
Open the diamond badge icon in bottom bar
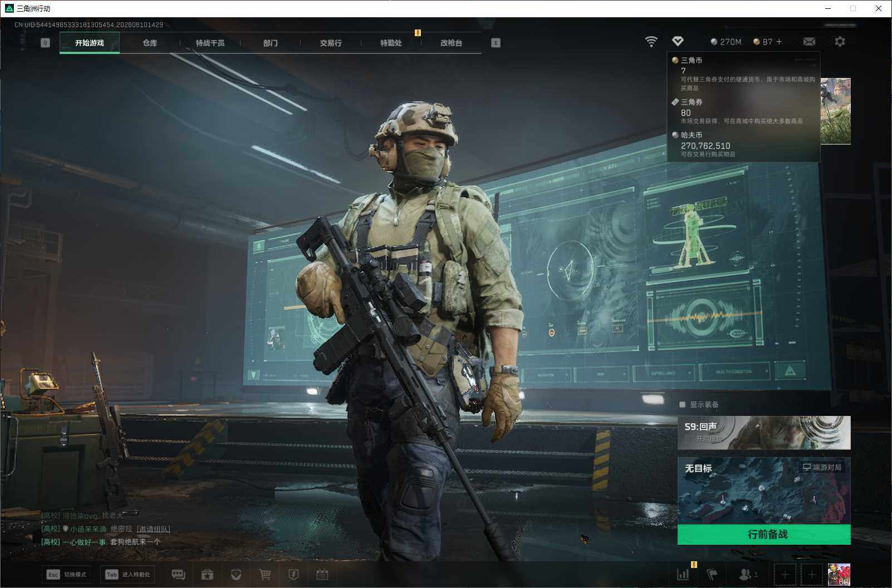coord(236,575)
